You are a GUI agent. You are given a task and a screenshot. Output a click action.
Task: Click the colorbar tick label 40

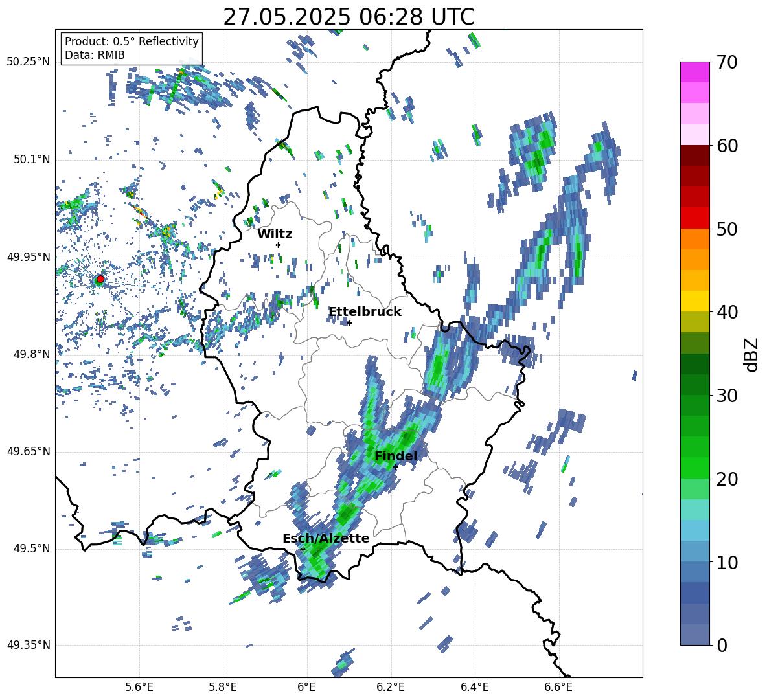(x=727, y=312)
